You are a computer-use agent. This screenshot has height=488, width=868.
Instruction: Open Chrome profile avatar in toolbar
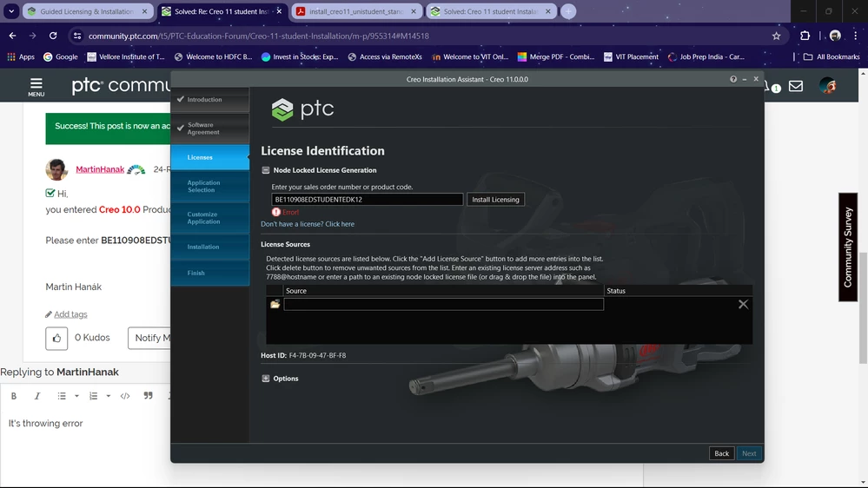tap(835, 36)
